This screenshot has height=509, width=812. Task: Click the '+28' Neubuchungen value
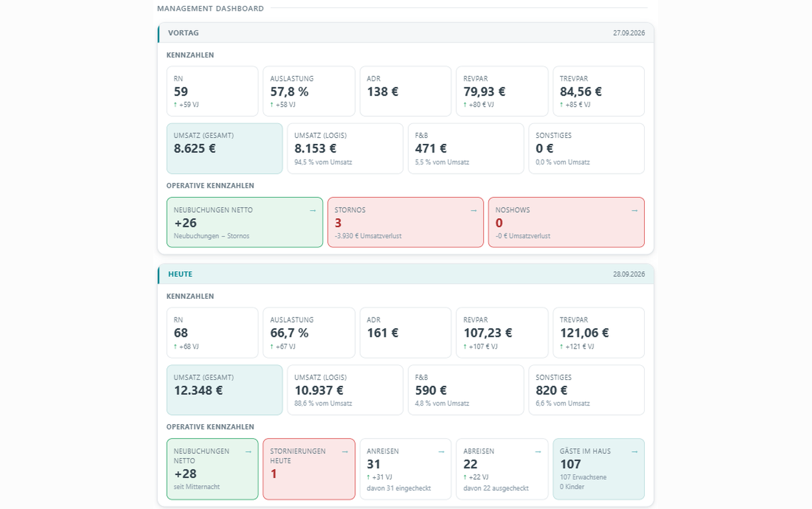click(185, 474)
